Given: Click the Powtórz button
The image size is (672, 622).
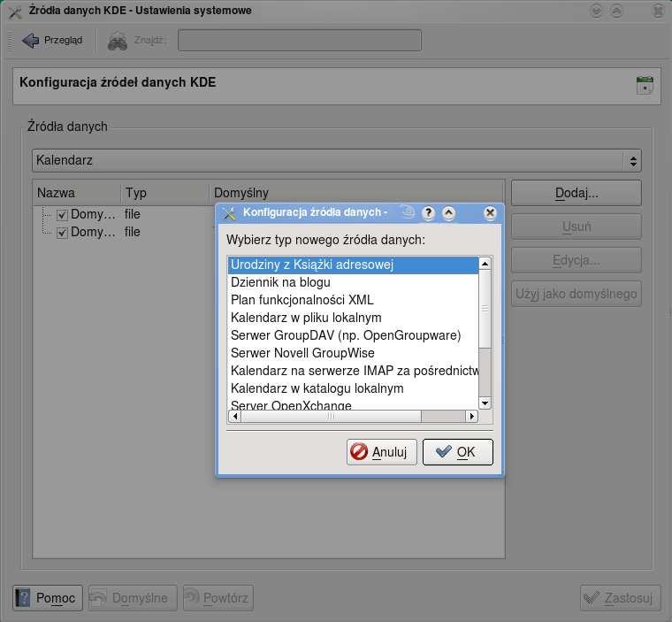Looking at the screenshot, I should pos(218,598).
